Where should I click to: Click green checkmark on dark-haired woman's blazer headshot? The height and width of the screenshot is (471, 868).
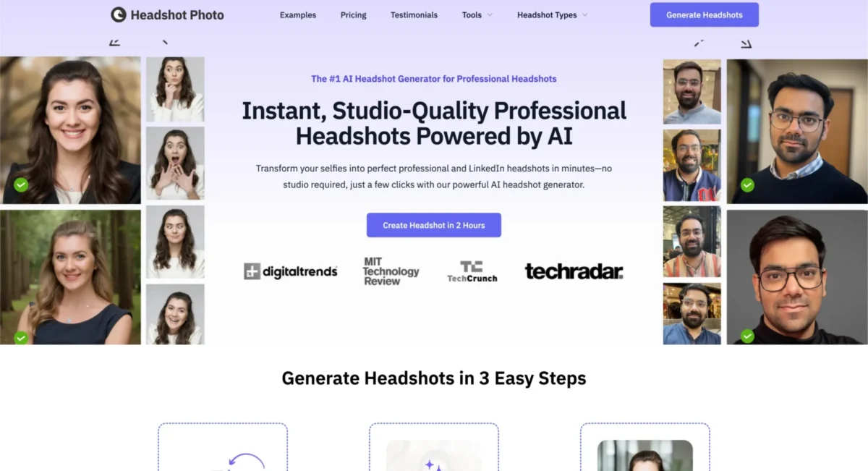[x=21, y=185]
